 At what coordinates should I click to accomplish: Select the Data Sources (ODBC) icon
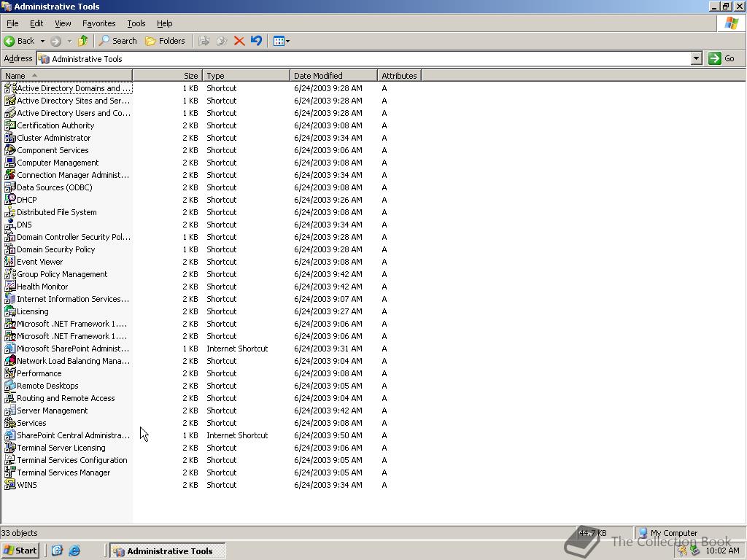10,187
